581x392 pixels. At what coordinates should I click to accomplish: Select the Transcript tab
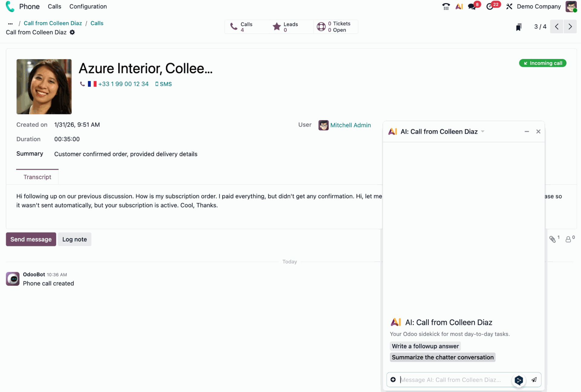[x=37, y=177]
